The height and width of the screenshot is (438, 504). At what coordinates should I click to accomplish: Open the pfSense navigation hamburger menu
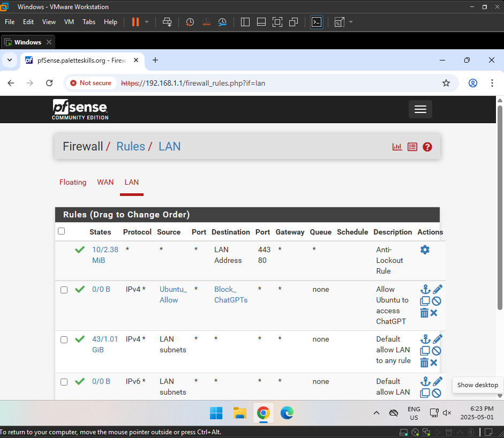[420, 109]
